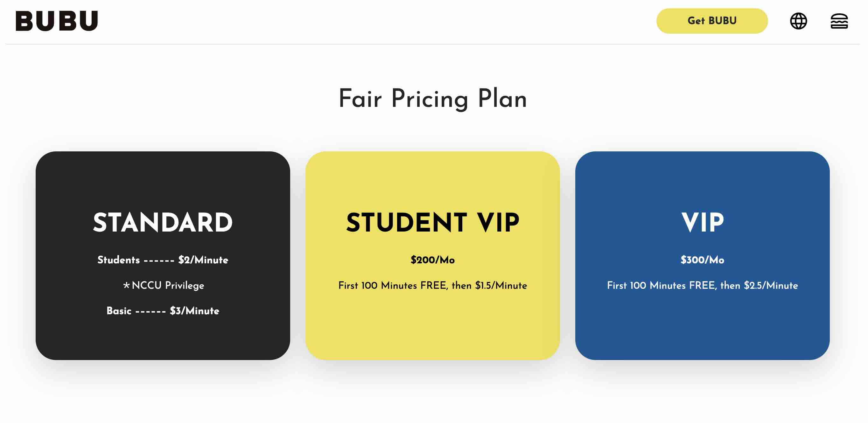868x423 pixels.
Task: Click the $2.5/Minute free minutes description
Action: tap(702, 286)
